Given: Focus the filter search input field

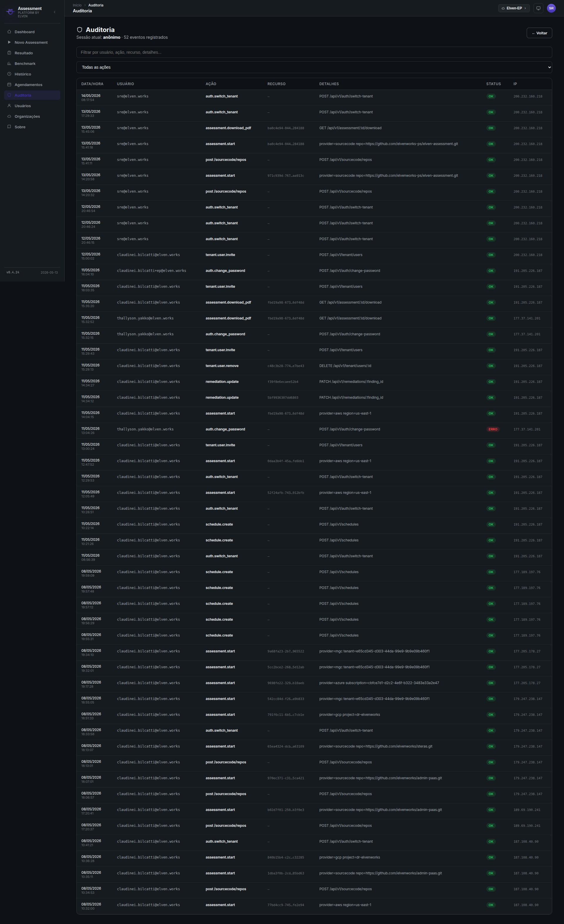Looking at the screenshot, I should coord(314,52).
